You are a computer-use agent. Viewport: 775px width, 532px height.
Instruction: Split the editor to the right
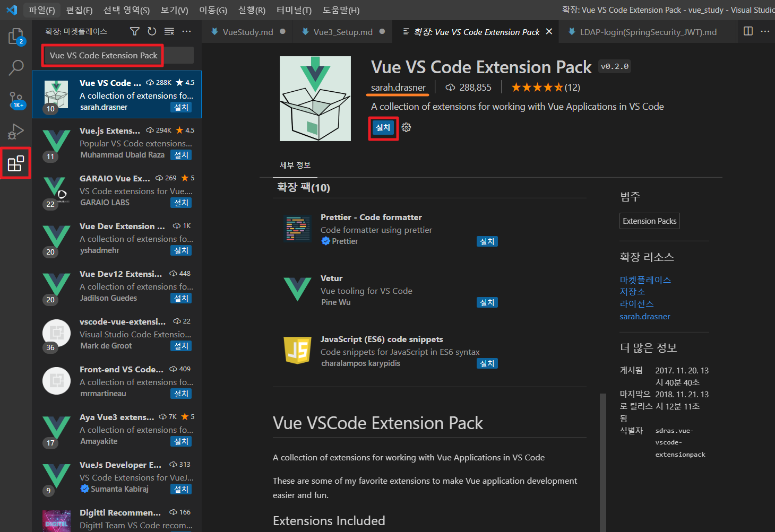(x=748, y=31)
